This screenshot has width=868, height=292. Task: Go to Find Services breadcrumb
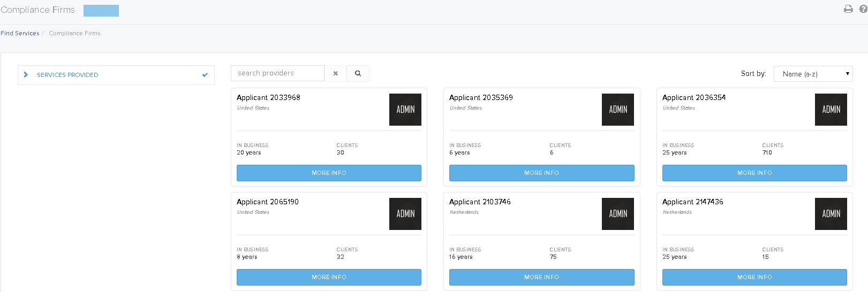20,33
